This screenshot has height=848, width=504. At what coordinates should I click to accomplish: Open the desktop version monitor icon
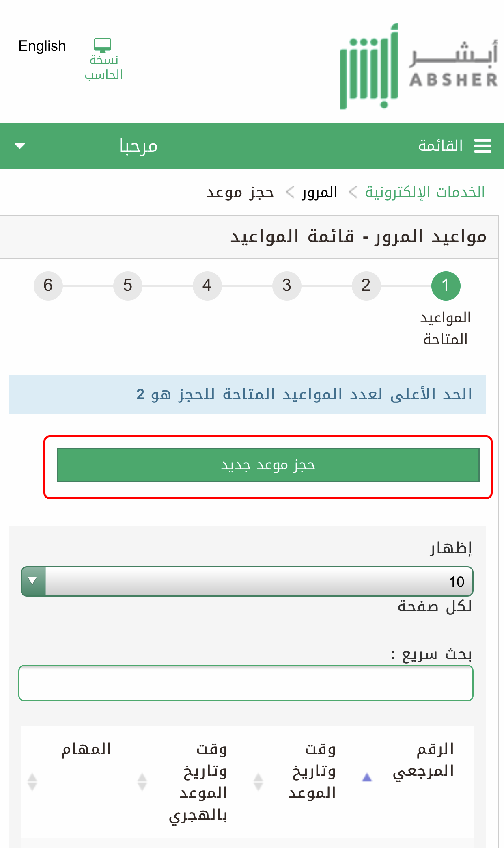(103, 45)
